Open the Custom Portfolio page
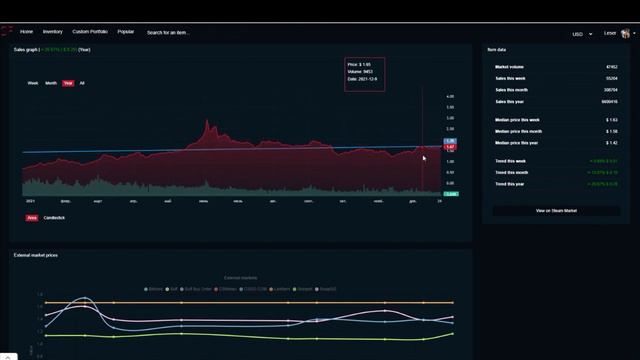This screenshot has height=360, width=640. coord(90,32)
